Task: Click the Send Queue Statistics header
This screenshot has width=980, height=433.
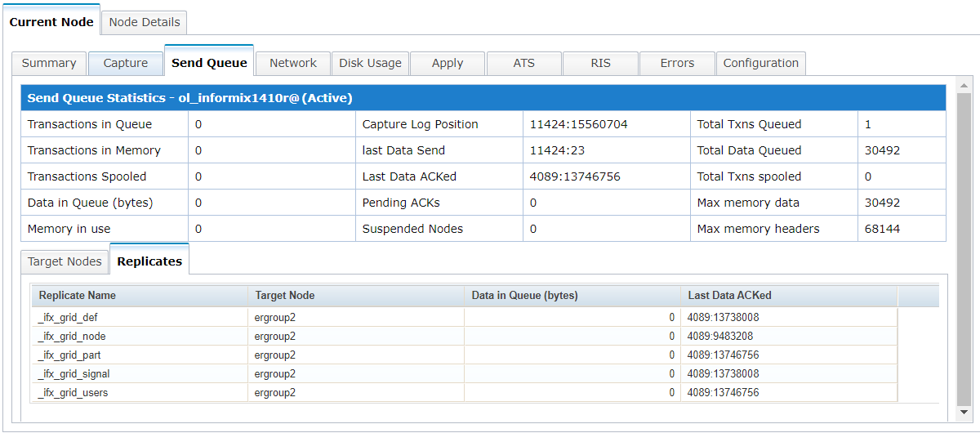Action: [x=483, y=98]
